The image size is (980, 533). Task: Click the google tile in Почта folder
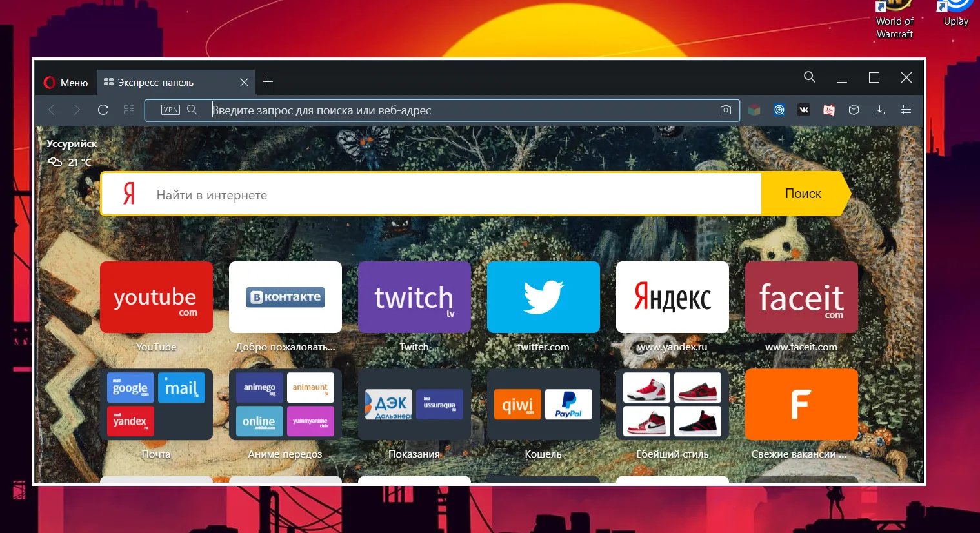point(130,387)
